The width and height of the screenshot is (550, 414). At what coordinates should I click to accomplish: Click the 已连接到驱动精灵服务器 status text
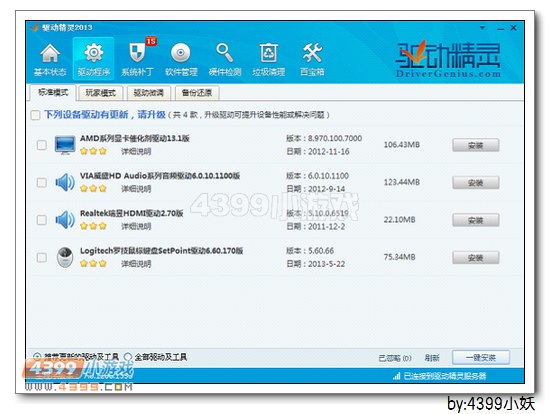tap(445, 376)
